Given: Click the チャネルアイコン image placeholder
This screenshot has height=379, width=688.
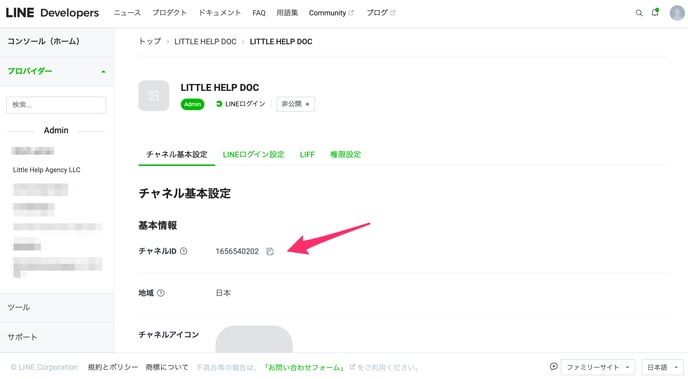Looking at the screenshot, I should (254, 339).
